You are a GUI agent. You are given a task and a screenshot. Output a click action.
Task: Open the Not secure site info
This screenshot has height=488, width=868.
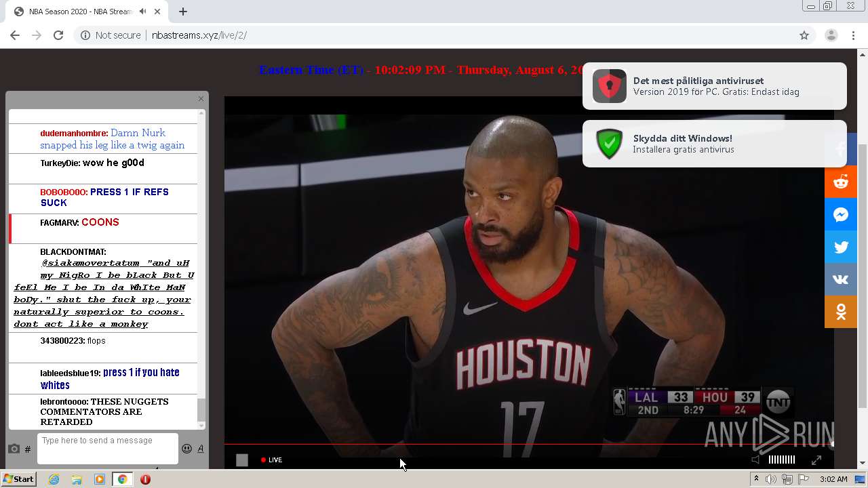tap(111, 35)
